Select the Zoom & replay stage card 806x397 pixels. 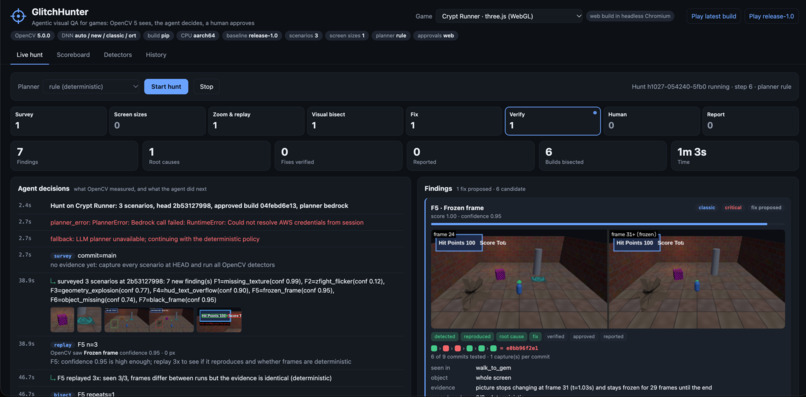pos(256,121)
